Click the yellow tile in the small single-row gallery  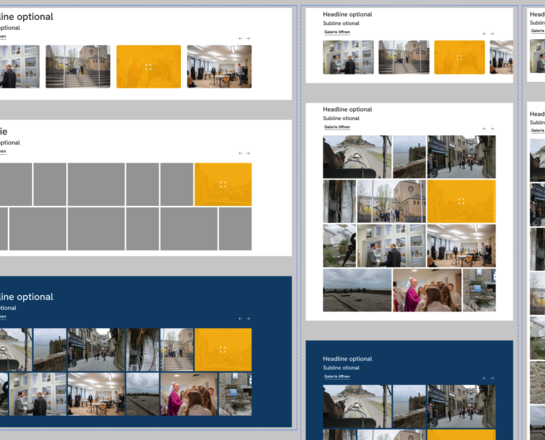[459, 57]
